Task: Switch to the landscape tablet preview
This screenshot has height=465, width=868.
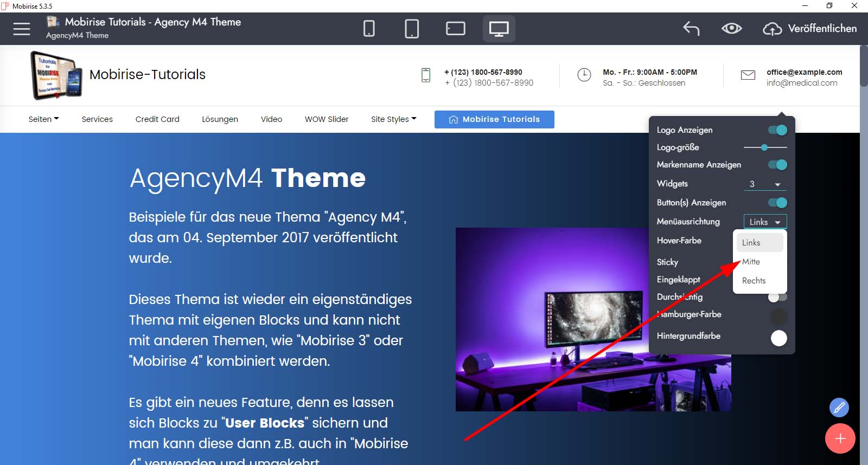Action: (455, 29)
